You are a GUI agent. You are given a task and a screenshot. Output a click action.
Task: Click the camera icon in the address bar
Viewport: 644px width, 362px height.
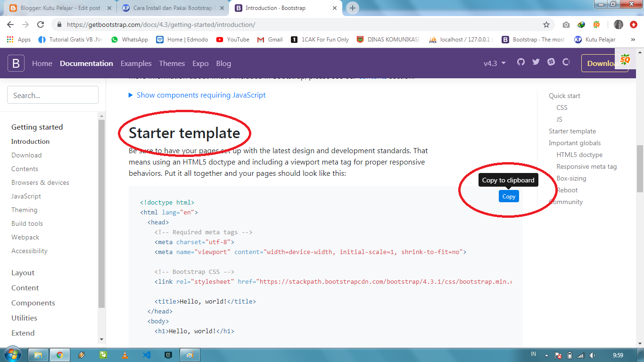566,25
